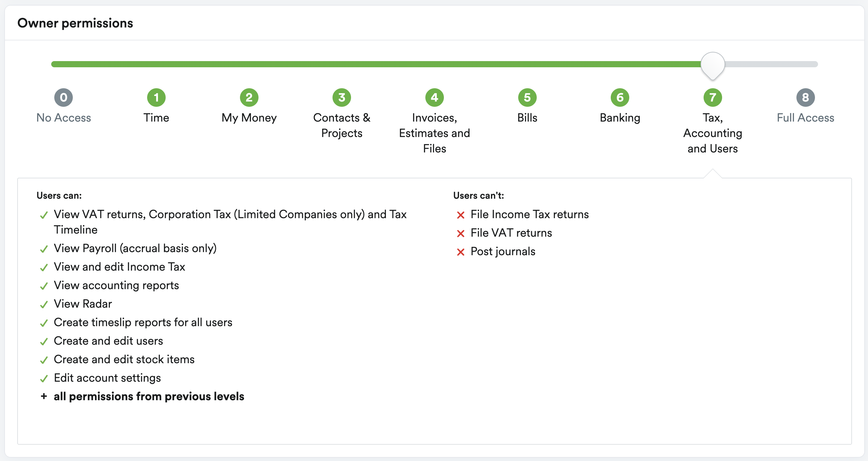Click green checkmark beside Create and edit users
The image size is (868, 461).
44,342
